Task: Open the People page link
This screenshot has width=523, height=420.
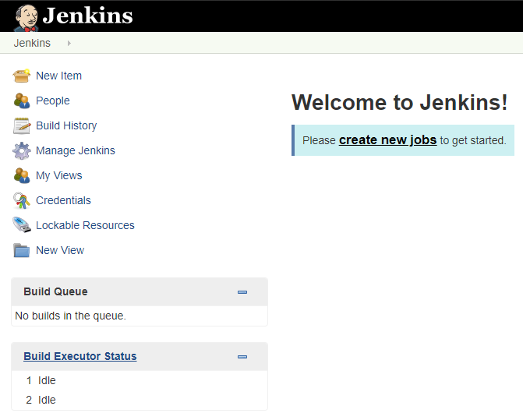Action: point(53,101)
